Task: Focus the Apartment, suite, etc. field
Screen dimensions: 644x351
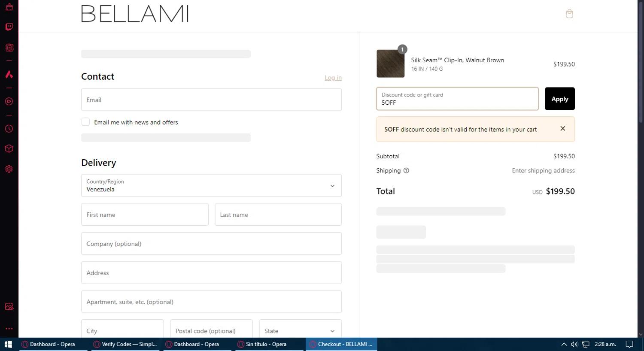Action: [211, 302]
